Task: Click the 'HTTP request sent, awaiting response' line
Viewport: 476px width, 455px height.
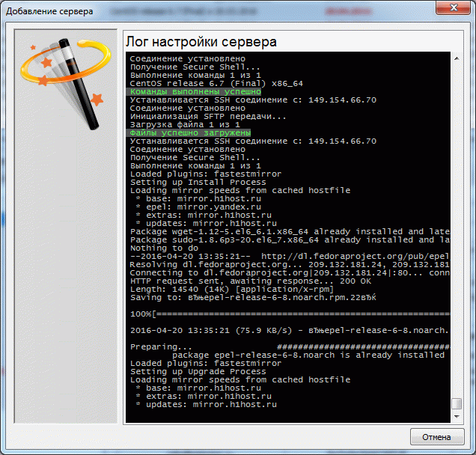Action: tap(251, 281)
